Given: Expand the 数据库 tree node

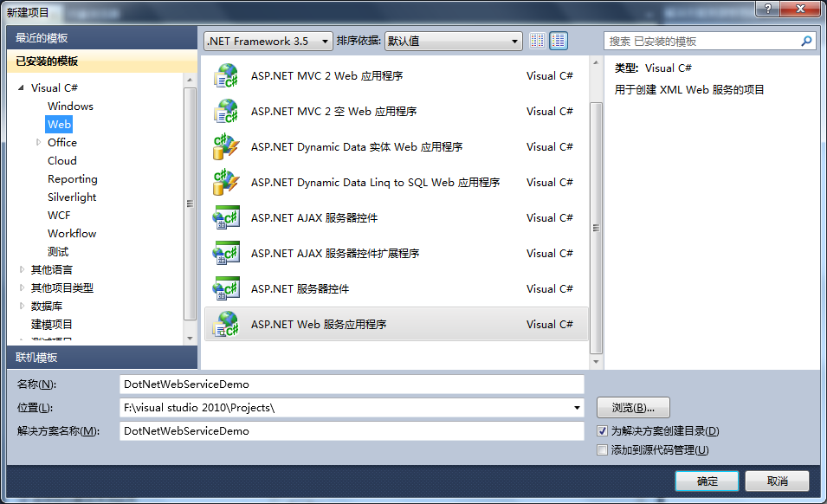Looking at the screenshot, I should point(22,306).
